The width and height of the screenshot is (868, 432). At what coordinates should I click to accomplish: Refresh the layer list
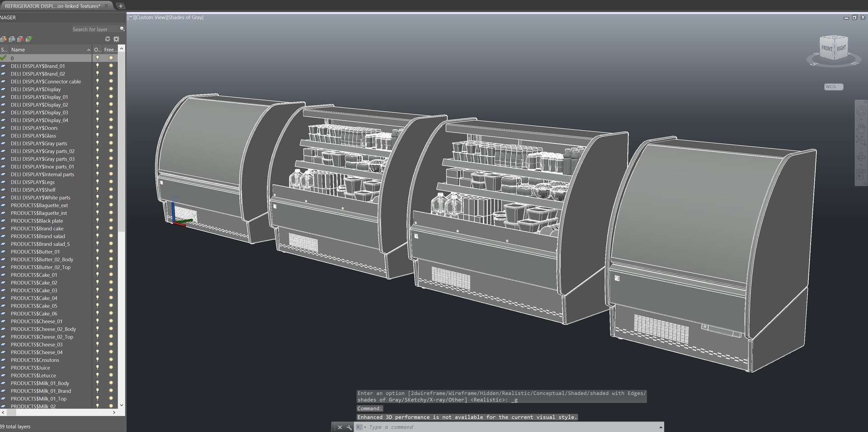tap(108, 39)
